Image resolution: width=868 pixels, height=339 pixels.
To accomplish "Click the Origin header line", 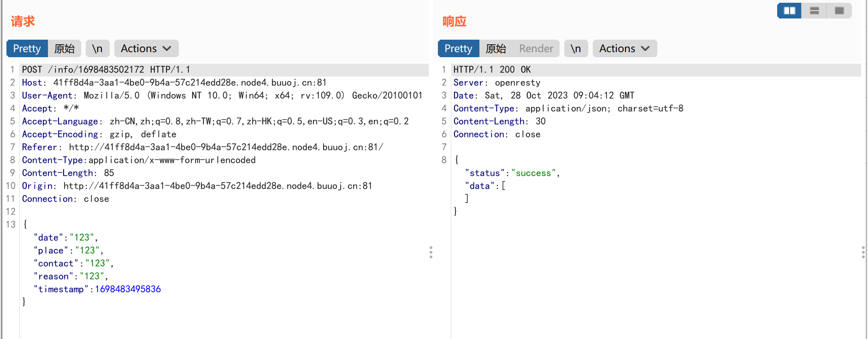I will click(197, 186).
